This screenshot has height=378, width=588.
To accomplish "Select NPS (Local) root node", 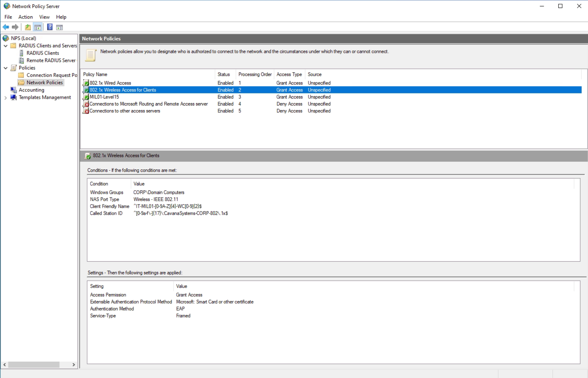I will click(x=24, y=38).
